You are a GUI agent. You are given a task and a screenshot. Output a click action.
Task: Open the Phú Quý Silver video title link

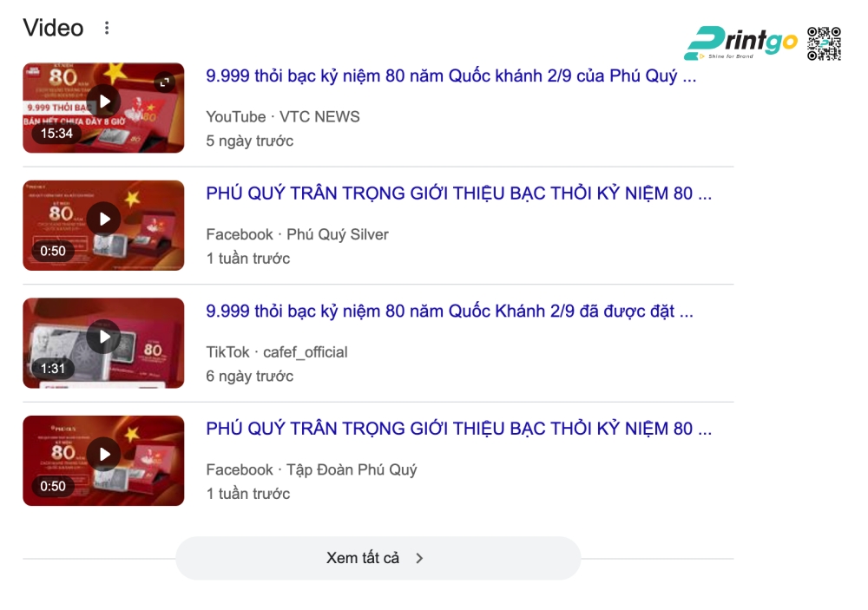point(458,193)
